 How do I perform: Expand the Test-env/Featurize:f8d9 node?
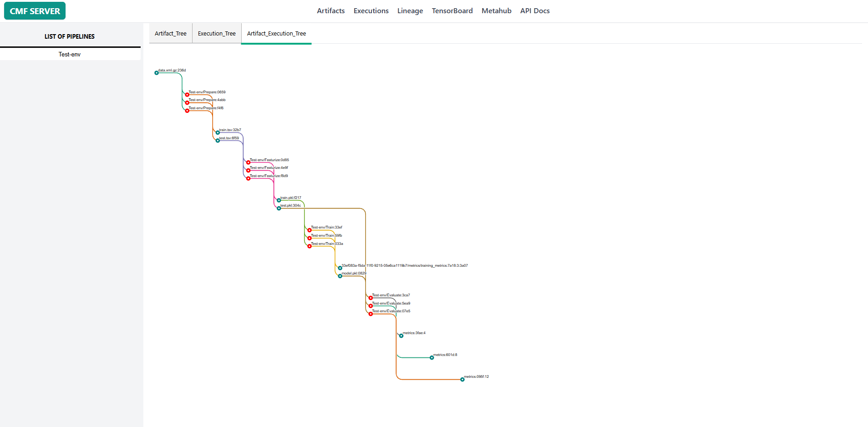coord(248,178)
